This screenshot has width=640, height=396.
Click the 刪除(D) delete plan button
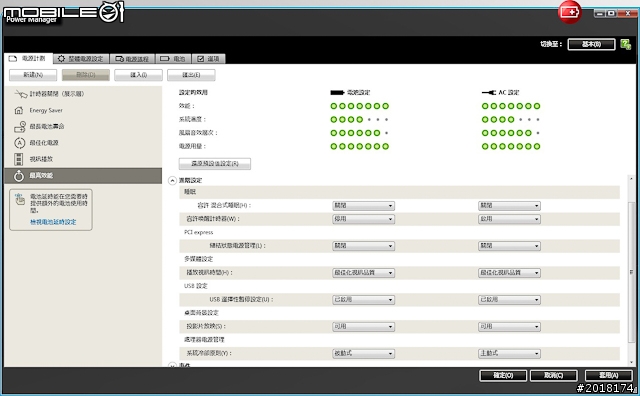[86, 75]
